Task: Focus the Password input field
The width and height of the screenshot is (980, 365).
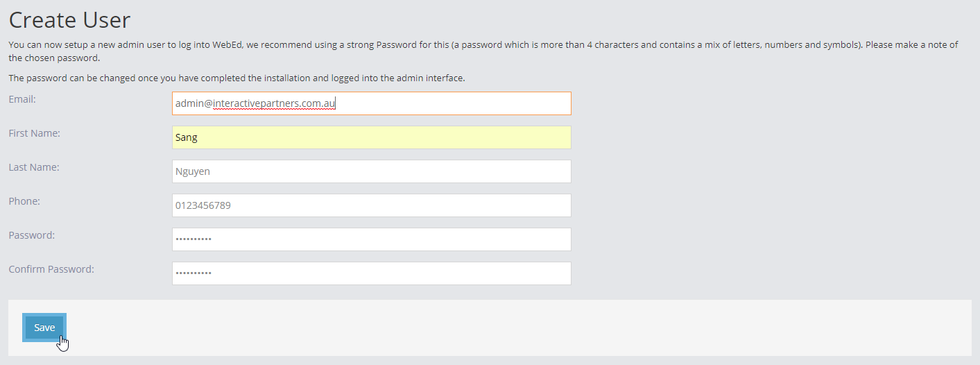Action: click(x=371, y=239)
